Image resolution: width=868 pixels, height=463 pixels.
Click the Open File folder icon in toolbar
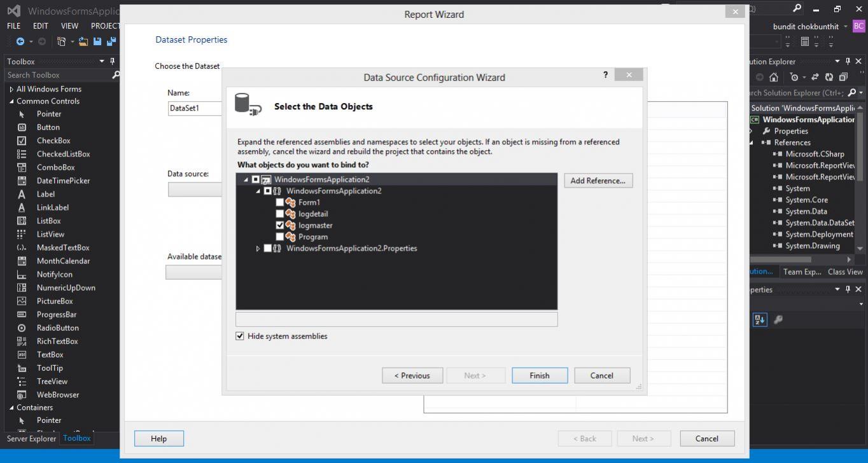click(83, 41)
